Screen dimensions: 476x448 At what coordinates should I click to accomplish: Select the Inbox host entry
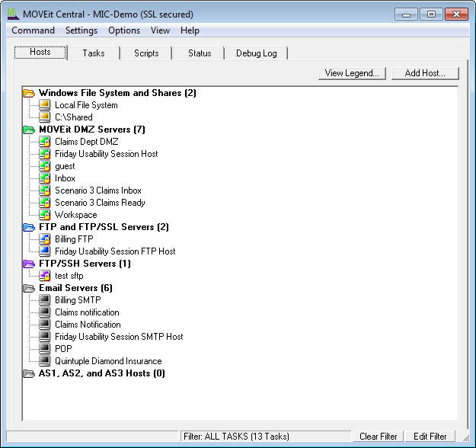coord(65,178)
